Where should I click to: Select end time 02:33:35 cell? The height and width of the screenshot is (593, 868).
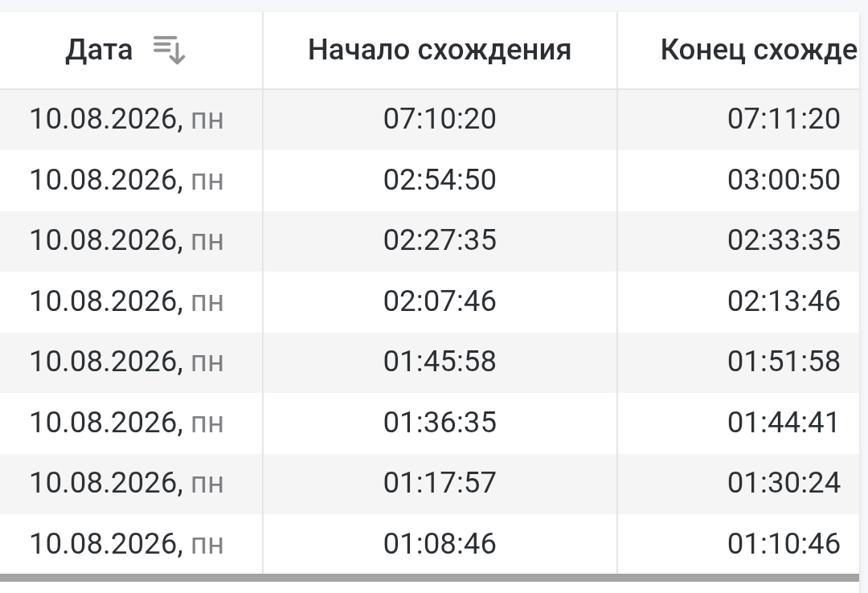click(784, 240)
